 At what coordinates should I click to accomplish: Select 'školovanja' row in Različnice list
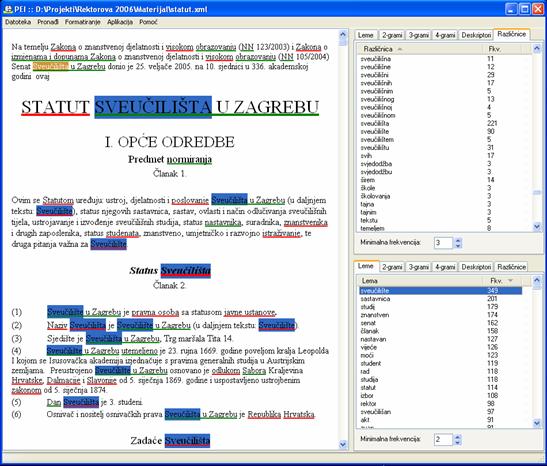pyautogui.click(x=441, y=196)
